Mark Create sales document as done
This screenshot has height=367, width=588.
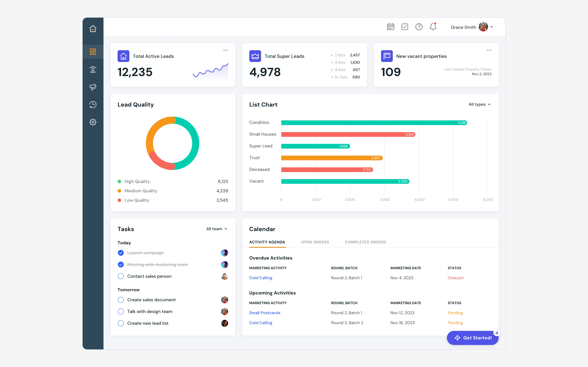click(121, 300)
